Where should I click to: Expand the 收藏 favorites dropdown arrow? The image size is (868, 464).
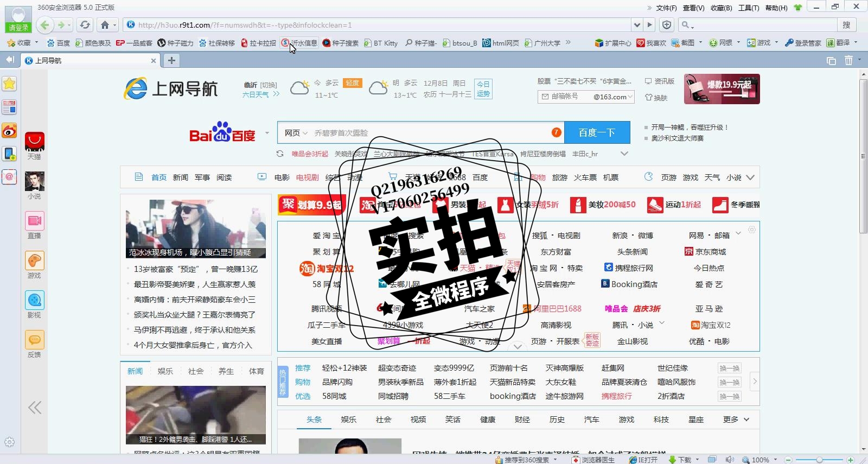click(x=37, y=42)
